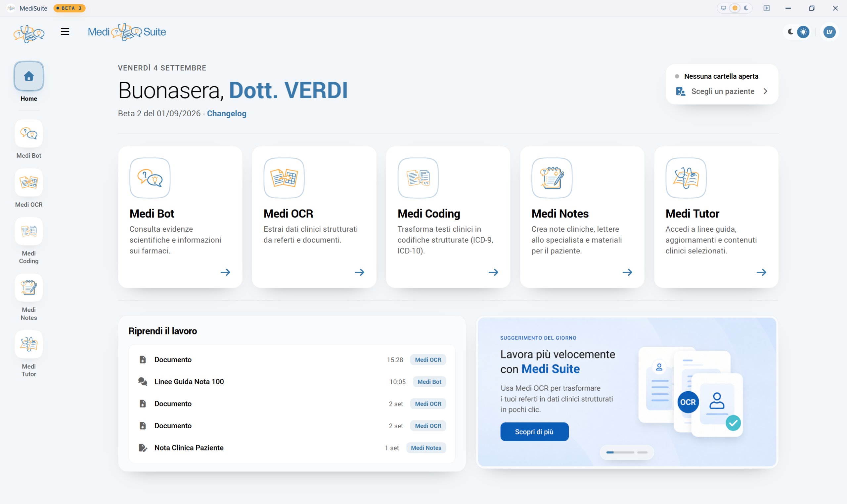Expand Scegli un paziente chevron
This screenshot has height=504, width=847.
765,91
